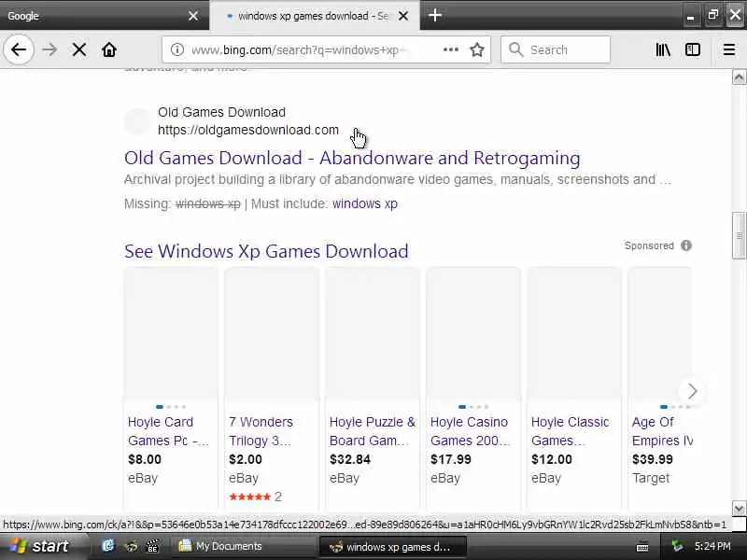
Task: Open page actions three-dot menu
Action: (x=451, y=49)
